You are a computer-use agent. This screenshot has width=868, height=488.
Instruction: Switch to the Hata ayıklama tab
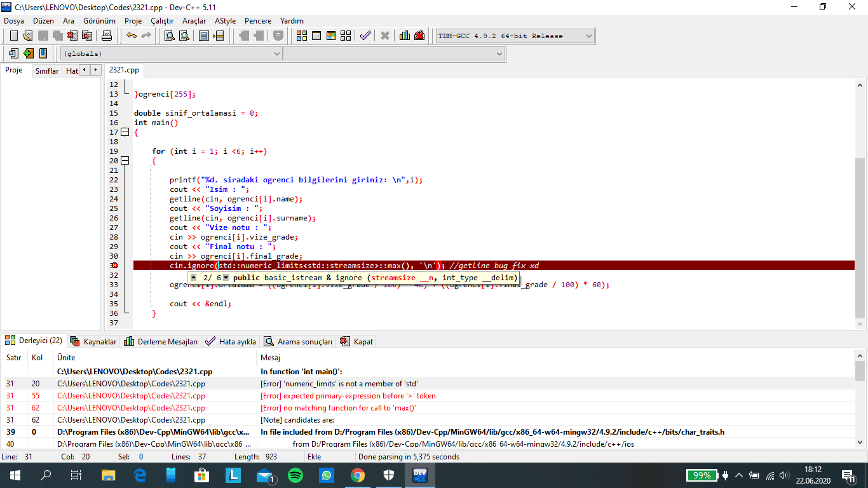(x=231, y=341)
